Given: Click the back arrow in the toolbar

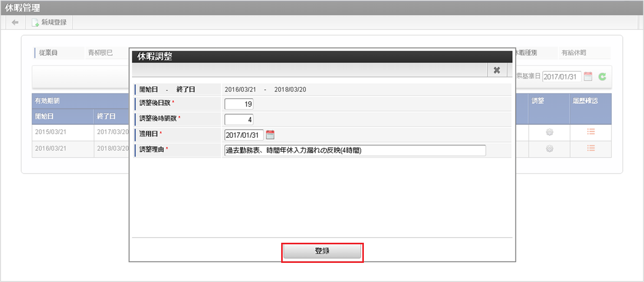Looking at the screenshot, I should click(15, 23).
